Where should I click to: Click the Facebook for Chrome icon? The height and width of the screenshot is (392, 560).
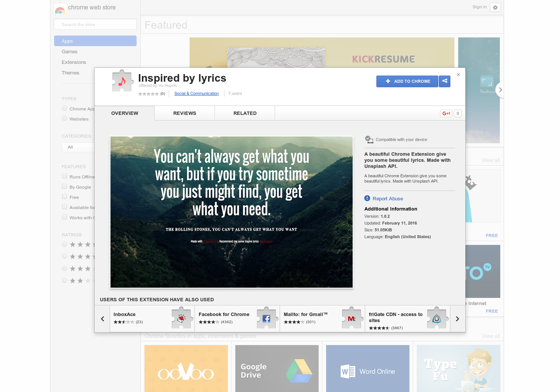(x=266, y=318)
